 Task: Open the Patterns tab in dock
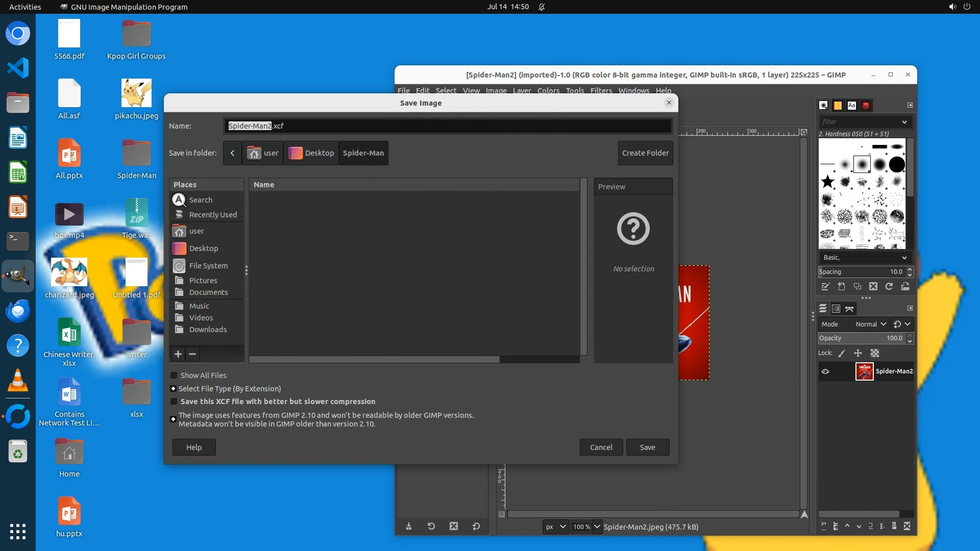838,106
